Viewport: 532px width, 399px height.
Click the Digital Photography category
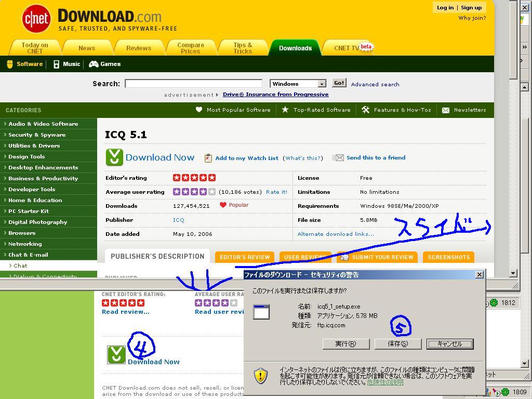(x=37, y=222)
